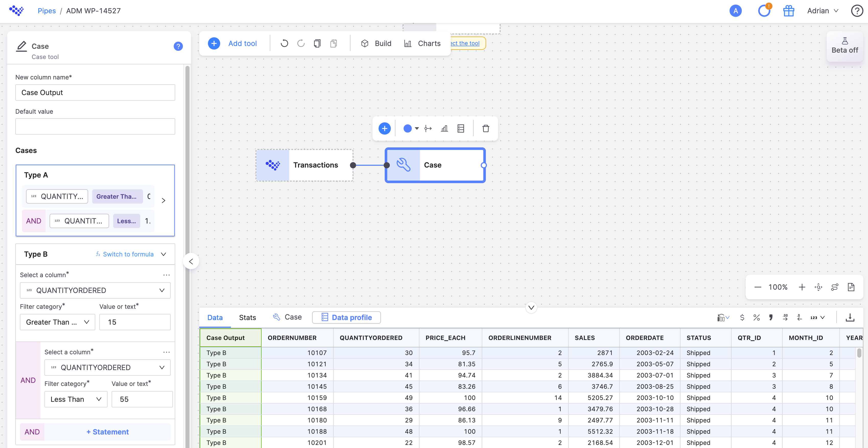Open options dots for second Type B condition
Viewport: 868px width, 448px height.
tap(167, 352)
